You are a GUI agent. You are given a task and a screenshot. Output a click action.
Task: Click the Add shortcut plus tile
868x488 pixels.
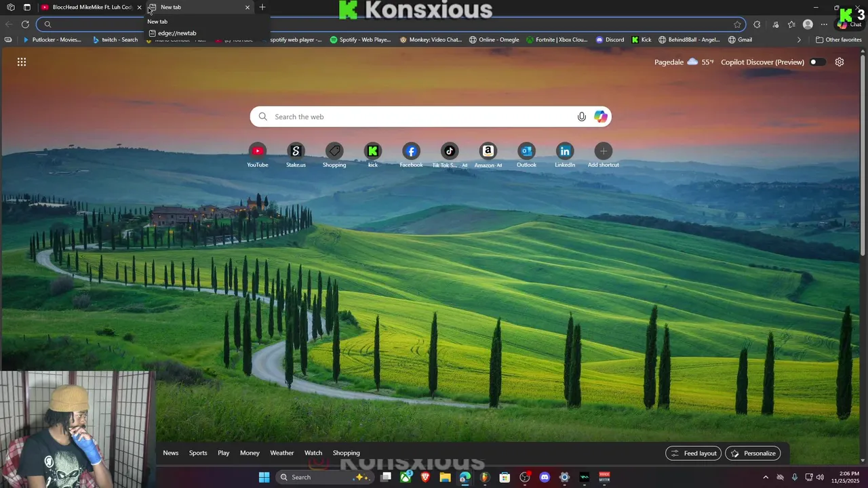[604, 155]
